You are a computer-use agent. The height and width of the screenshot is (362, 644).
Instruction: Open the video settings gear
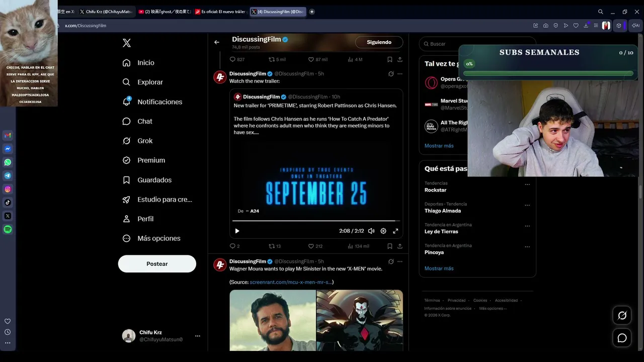click(383, 231)
